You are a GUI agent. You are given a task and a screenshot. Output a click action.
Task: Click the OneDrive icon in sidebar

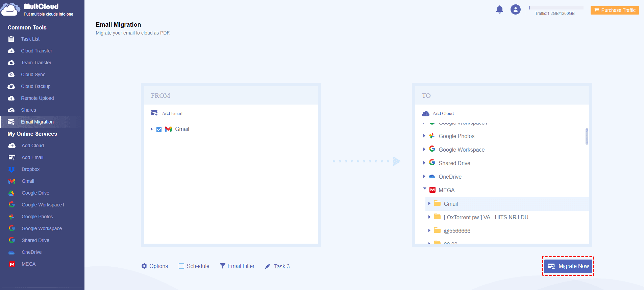tap(12, 252)
